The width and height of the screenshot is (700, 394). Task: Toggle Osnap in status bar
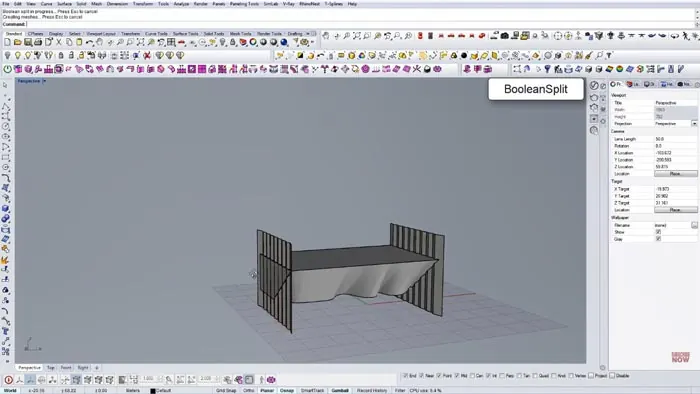click(287, 390)
